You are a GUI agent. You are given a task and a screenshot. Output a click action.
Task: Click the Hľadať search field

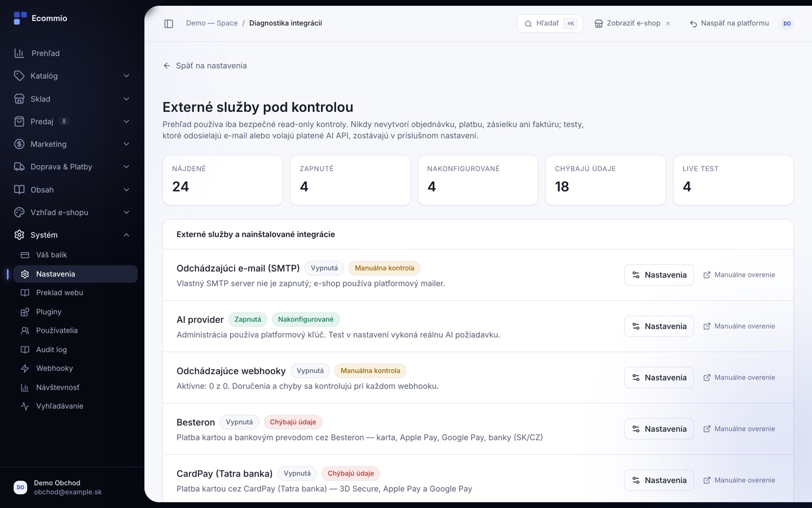[550, 24]
